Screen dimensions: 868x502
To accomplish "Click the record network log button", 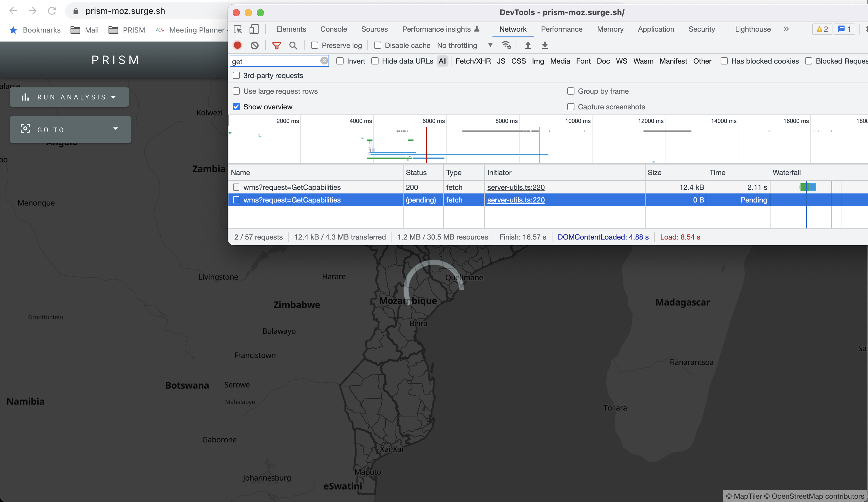I will click(237, 45).
